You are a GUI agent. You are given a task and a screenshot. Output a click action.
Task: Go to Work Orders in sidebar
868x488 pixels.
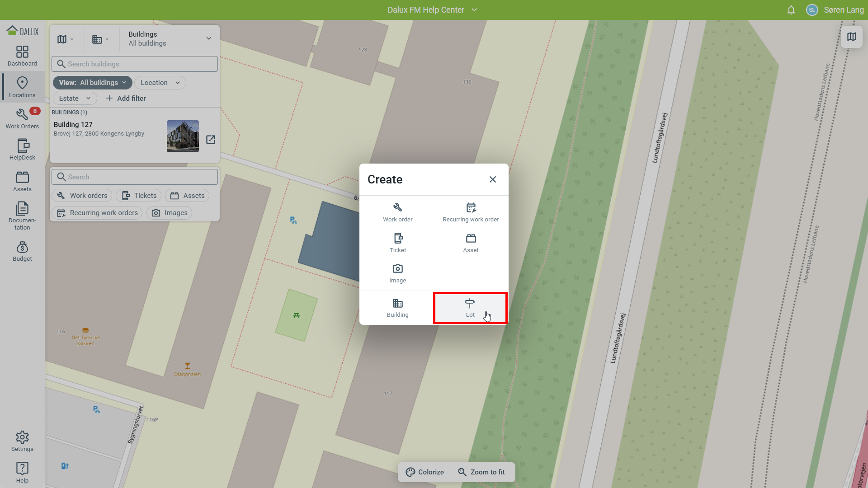point(22,118)
